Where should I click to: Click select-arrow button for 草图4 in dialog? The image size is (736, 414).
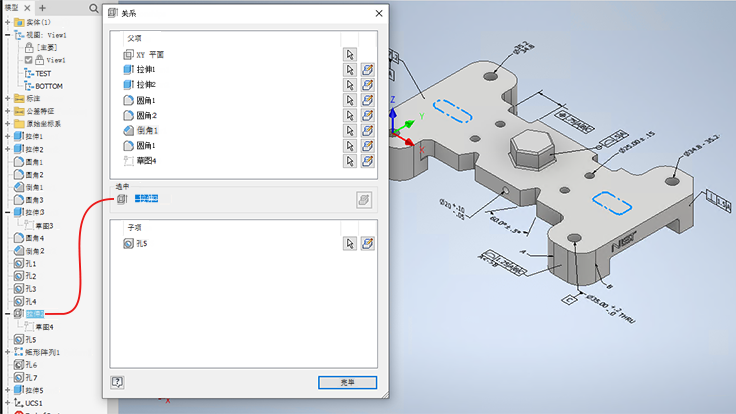(350, 161)
